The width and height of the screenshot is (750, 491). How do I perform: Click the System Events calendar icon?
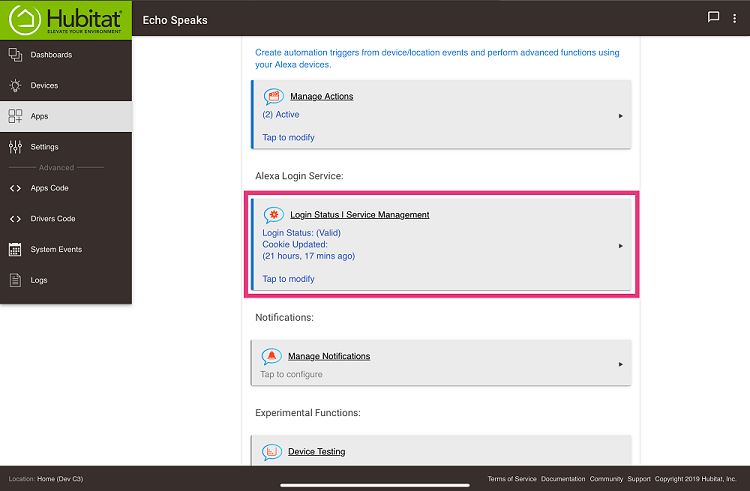coord(15,250)
